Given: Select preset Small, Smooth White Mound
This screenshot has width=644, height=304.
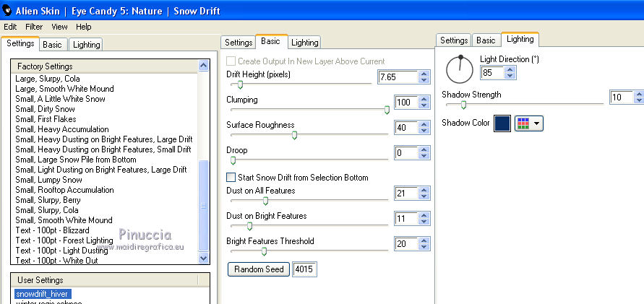Looking at the screenshot, I should click(64, 220).
